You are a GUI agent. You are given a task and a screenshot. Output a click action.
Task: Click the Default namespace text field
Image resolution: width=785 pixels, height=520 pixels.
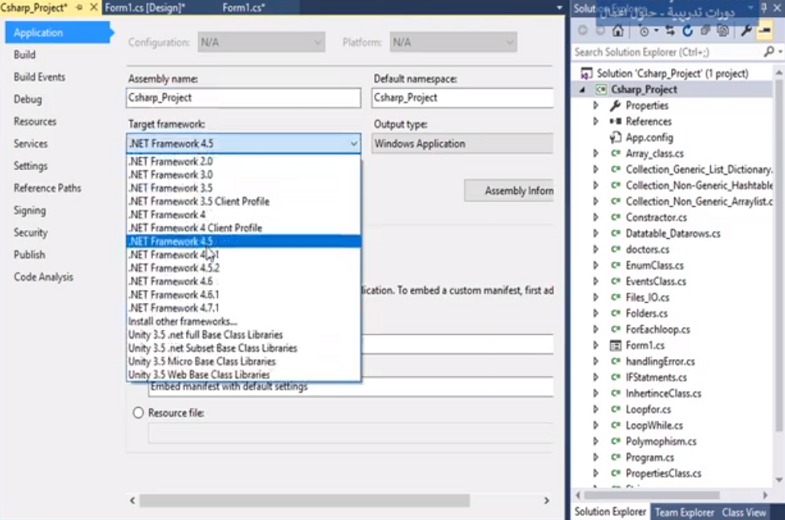click(463, 98)
